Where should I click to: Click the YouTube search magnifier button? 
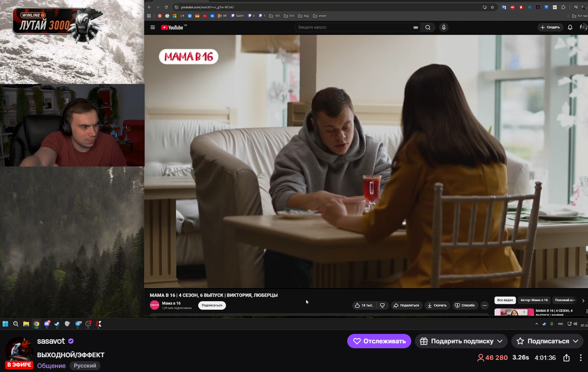pos(428,27)
